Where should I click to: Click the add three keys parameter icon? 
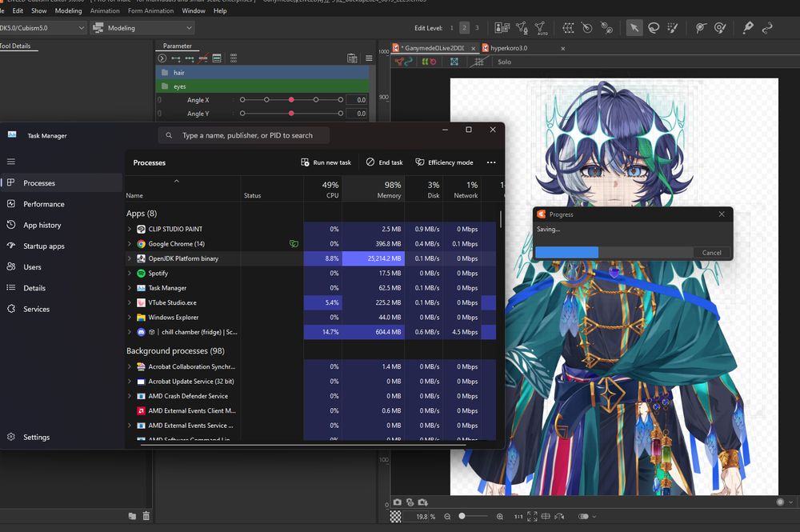190,58
